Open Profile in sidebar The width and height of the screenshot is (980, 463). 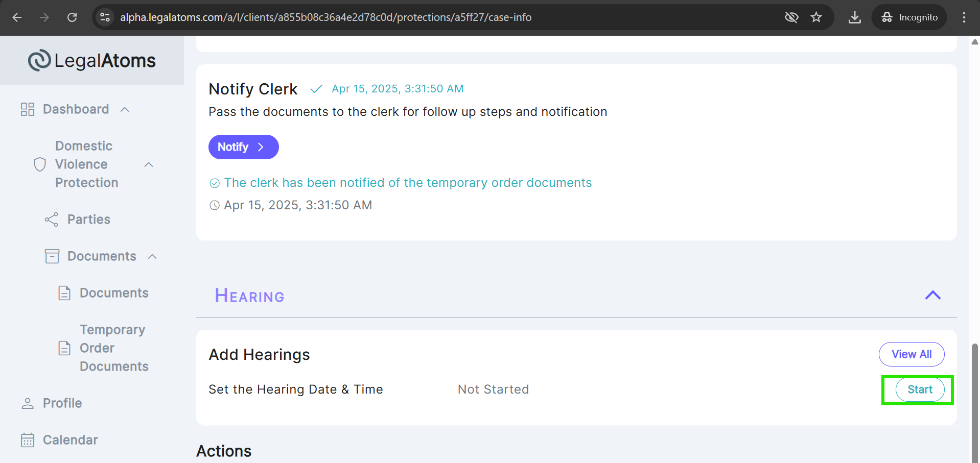coord(62,403)
